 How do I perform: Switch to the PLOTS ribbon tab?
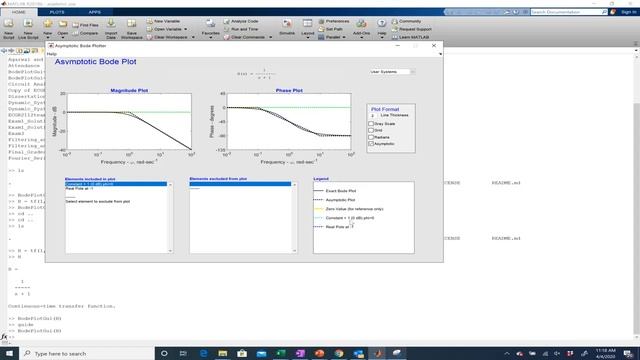[x=57, y=12]
